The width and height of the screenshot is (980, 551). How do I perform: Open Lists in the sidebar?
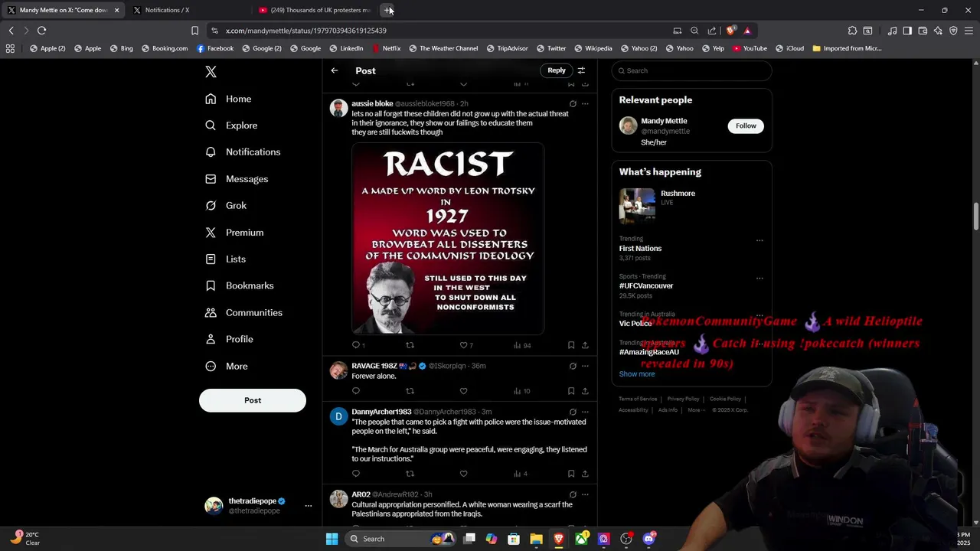(x=225, y=259)
